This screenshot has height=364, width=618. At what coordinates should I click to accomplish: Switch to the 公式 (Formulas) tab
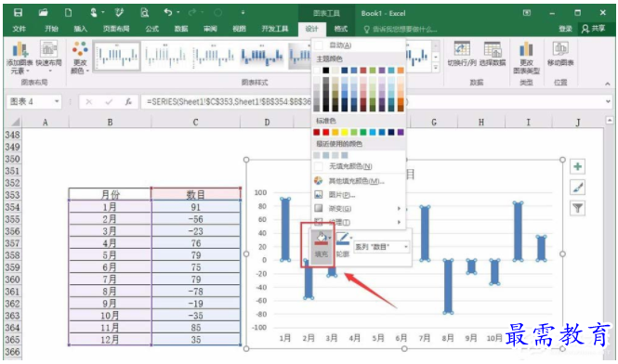pos(151,29)
